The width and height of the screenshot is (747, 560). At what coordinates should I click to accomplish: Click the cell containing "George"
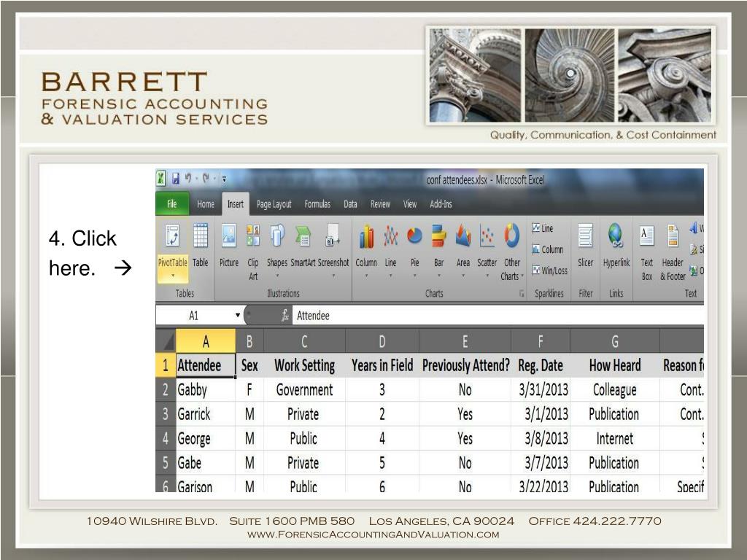click(206, 438)
